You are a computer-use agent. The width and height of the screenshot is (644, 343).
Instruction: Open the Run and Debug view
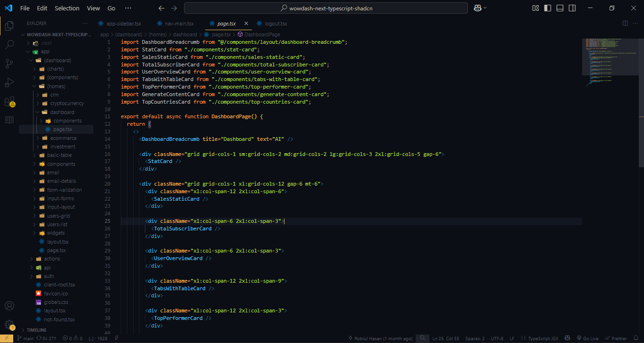[x=9, y=82]
